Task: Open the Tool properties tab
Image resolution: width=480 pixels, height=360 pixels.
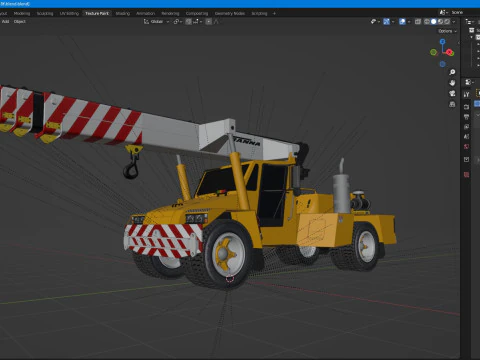Action: (466, 94)
